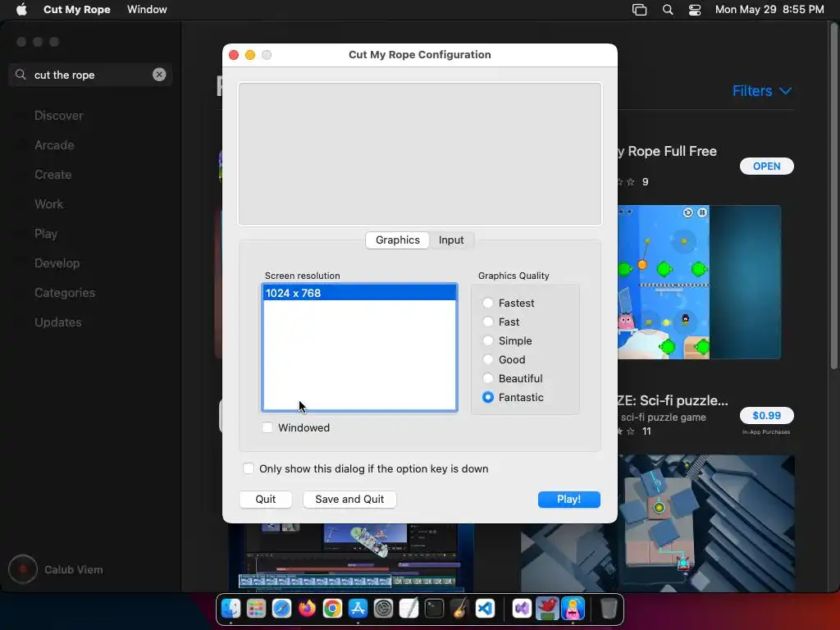This screenshot has height=630, width=840.
Task: Open the Sci-fi puzzle app title
Action: coord(673,400)
